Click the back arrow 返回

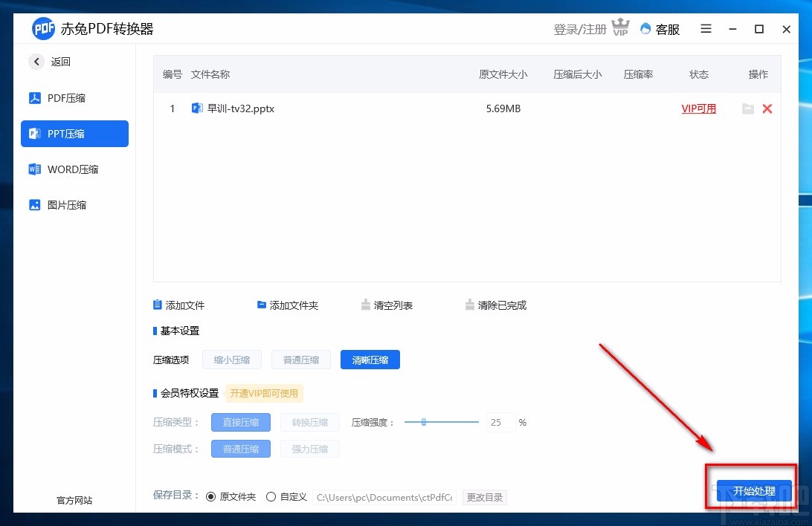(x=36, y=62)
